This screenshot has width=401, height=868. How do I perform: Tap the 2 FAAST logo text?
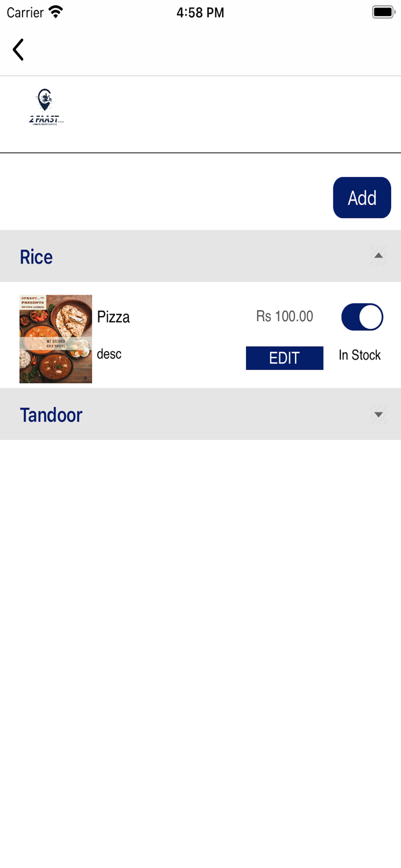click(x=46, y=120)
